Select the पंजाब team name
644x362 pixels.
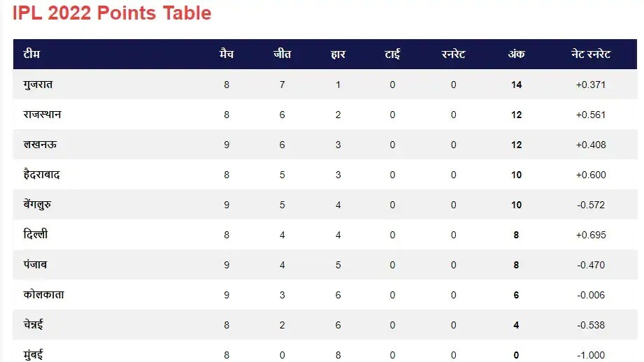[x=35, y=265]
